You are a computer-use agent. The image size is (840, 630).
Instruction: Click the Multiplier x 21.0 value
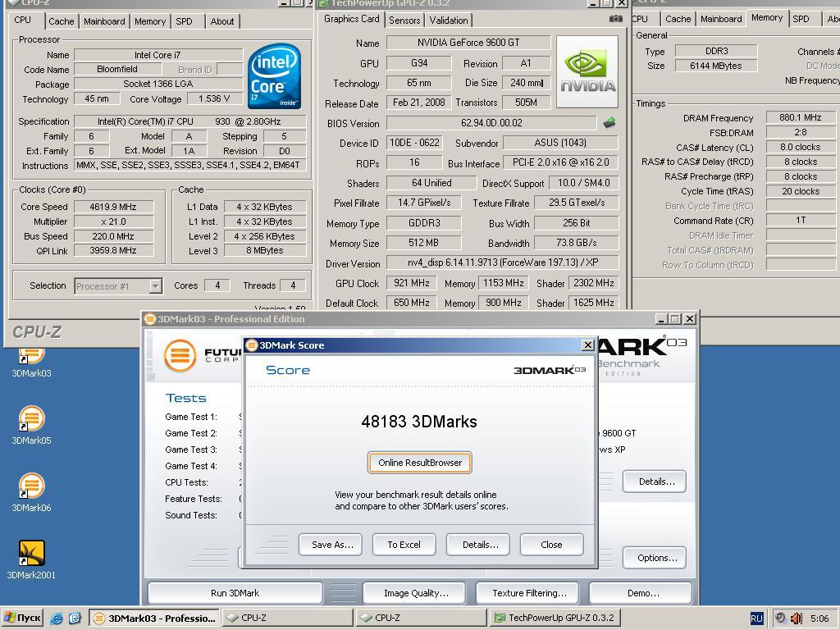[113, 221]
